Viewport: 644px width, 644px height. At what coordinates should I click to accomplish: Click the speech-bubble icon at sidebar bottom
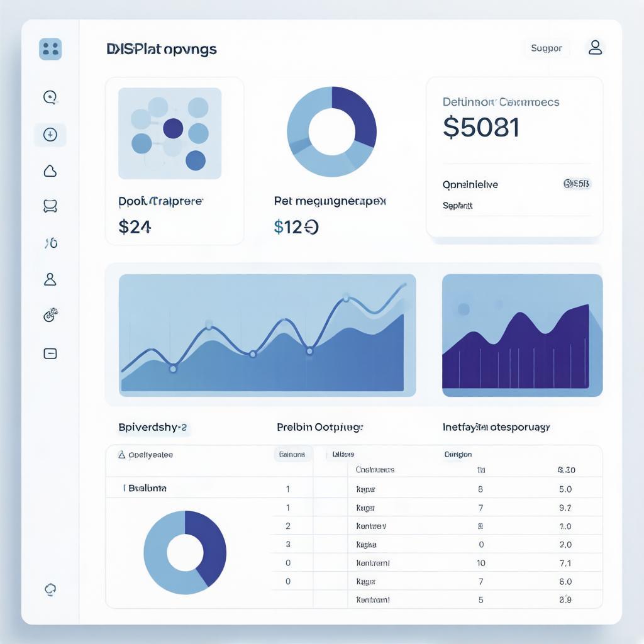tap(50, 590)
